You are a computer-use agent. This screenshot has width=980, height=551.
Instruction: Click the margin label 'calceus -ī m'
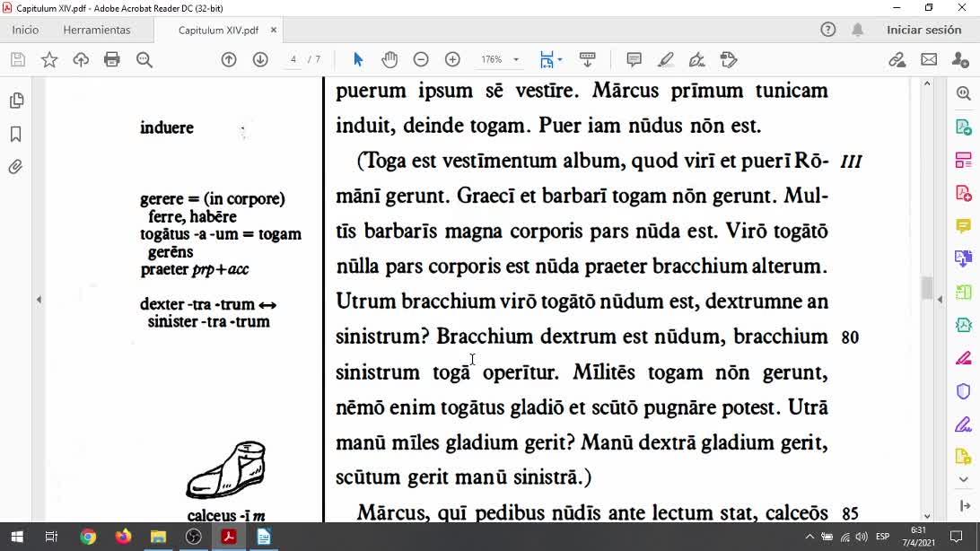click(x=226, y=515)
